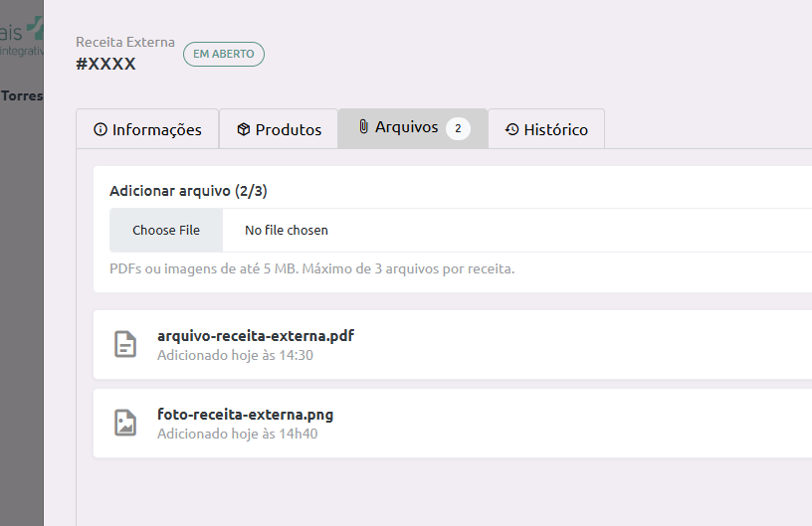Click the Arquivos count badge showing 2
Viewport: 812px width, 526px height.
458,128
